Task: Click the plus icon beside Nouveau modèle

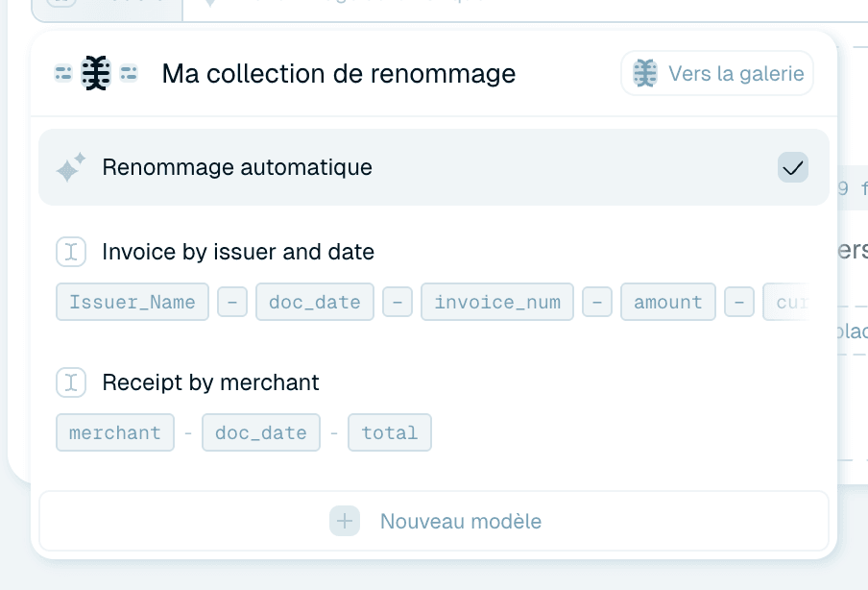Action: click(345, 521)
